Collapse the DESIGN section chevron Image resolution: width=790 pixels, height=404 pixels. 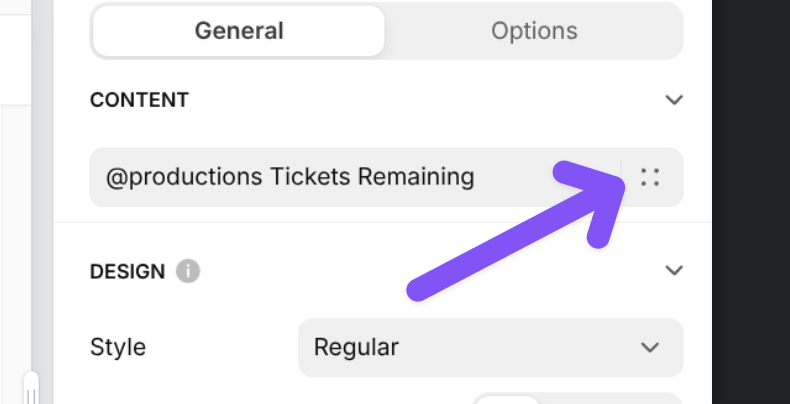point(674,270)
